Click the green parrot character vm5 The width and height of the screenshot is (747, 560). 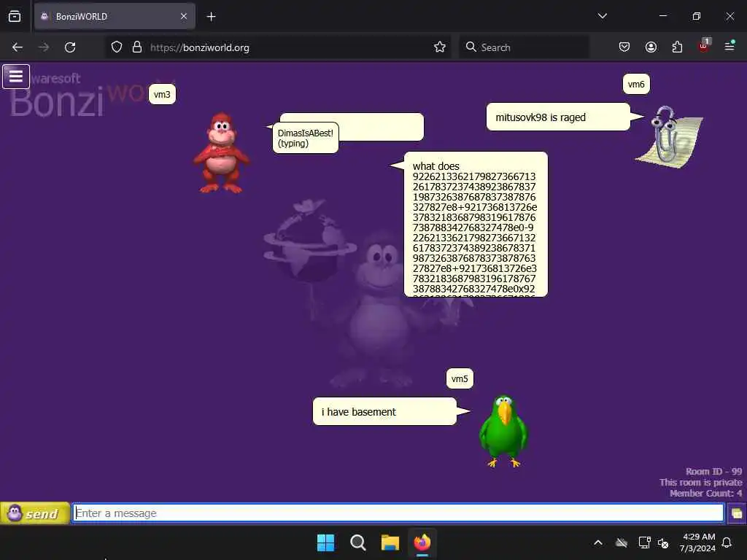[503, 431]
